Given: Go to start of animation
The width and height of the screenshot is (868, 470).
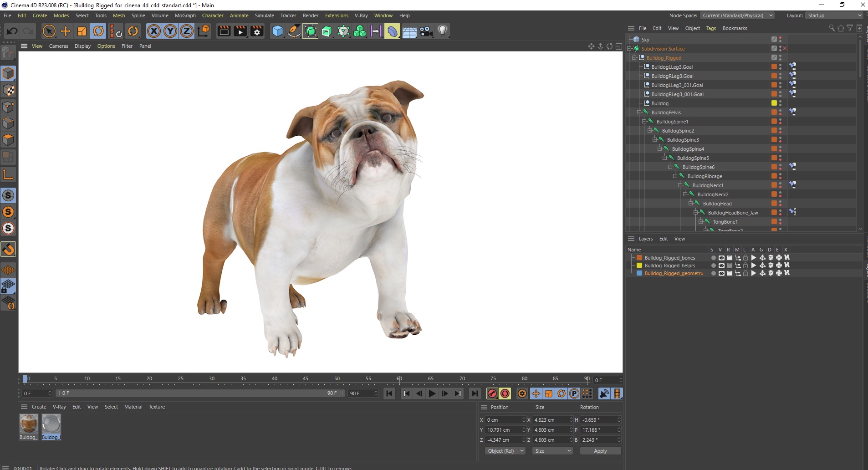Looking at the screenshot, I should click(389, 393).
